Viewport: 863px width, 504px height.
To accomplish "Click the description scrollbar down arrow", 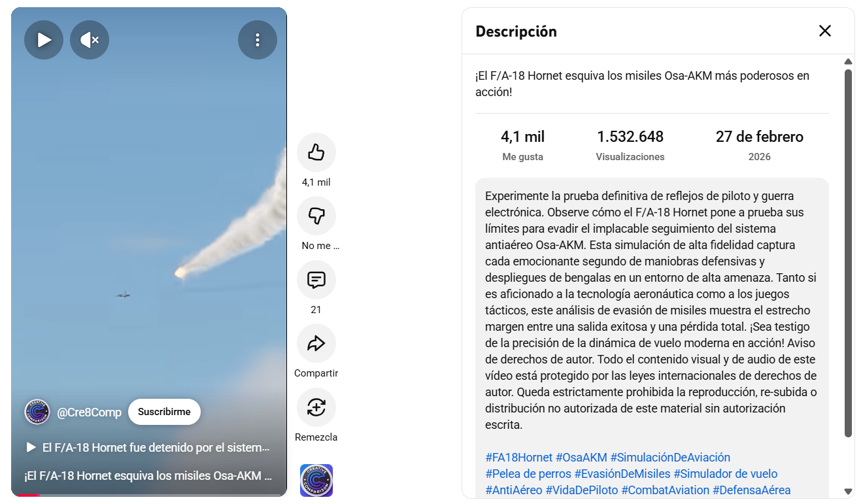I will (849, 492).
